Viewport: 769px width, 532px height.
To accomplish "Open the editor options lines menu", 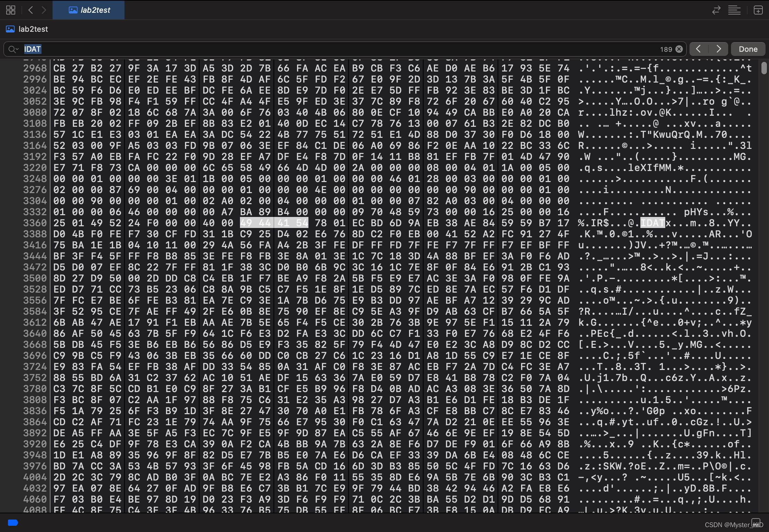I will (x=734, y=10).
